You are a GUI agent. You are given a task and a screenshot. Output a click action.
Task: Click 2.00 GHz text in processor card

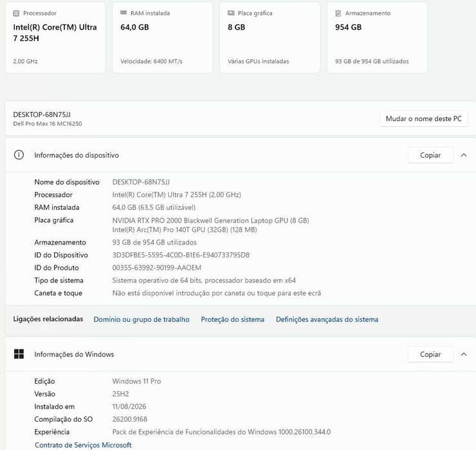tap(25, 61)
